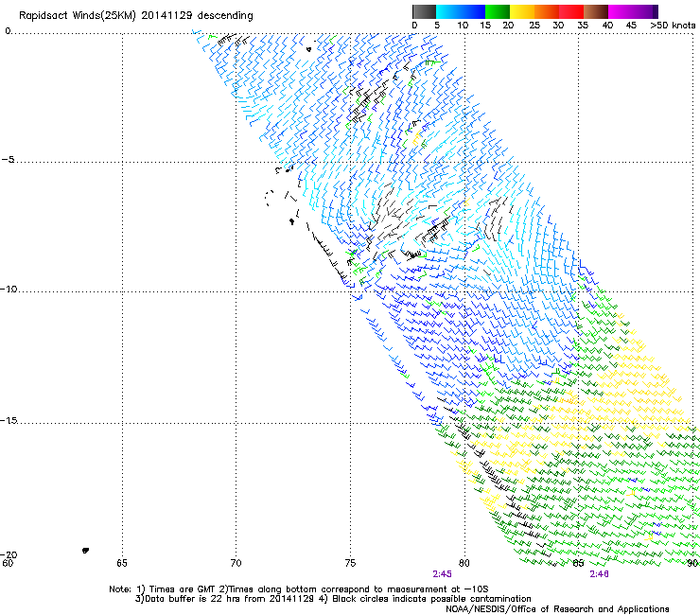Click the note line starting 'Note: 1) Times are GMT'

point(299,589)
